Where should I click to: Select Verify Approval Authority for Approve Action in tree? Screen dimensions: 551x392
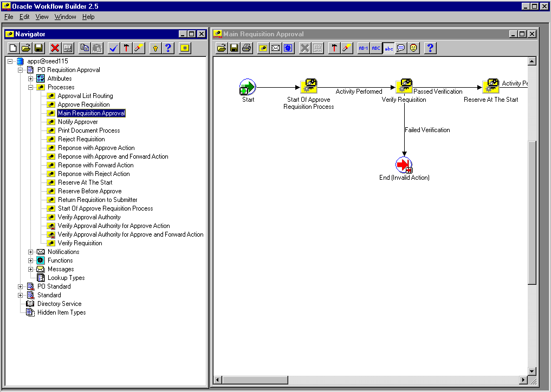[113, 226]
